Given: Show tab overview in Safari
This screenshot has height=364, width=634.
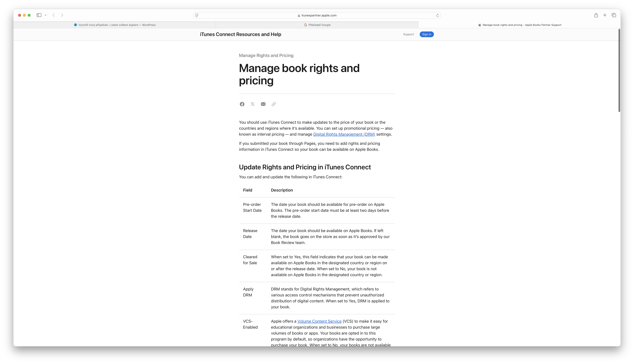Looking at the screenshot, I should (x=614, y=15).
